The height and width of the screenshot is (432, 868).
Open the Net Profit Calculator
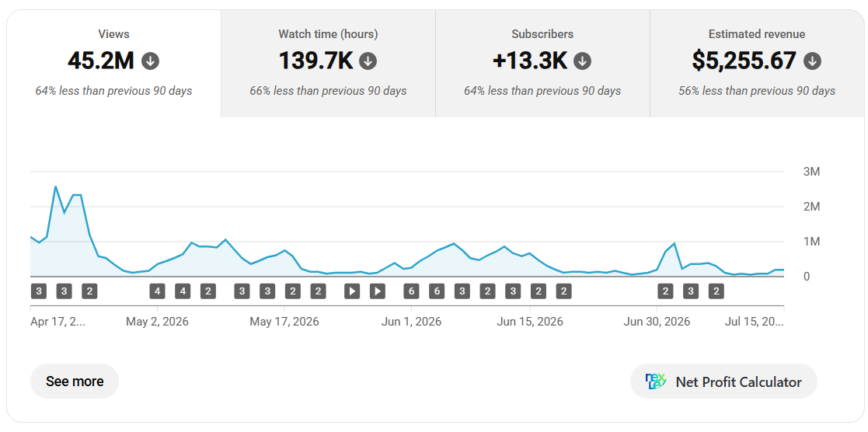click(x=723, y=381)
